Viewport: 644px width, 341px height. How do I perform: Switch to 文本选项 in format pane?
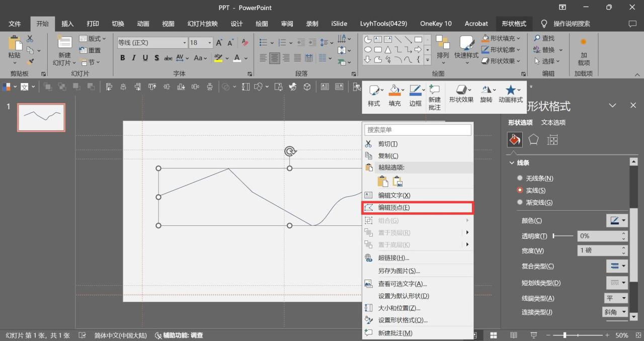tap(553, 122)
